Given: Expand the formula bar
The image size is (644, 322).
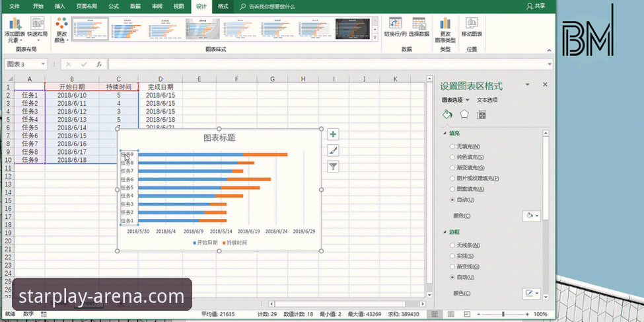Looking at the screenshot, I should 550,65.
